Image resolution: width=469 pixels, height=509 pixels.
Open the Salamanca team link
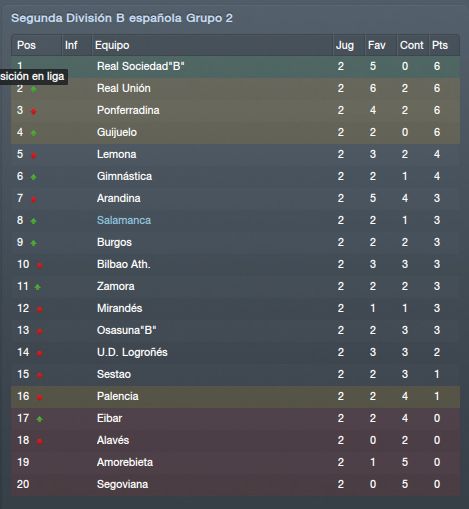[124, 220]
